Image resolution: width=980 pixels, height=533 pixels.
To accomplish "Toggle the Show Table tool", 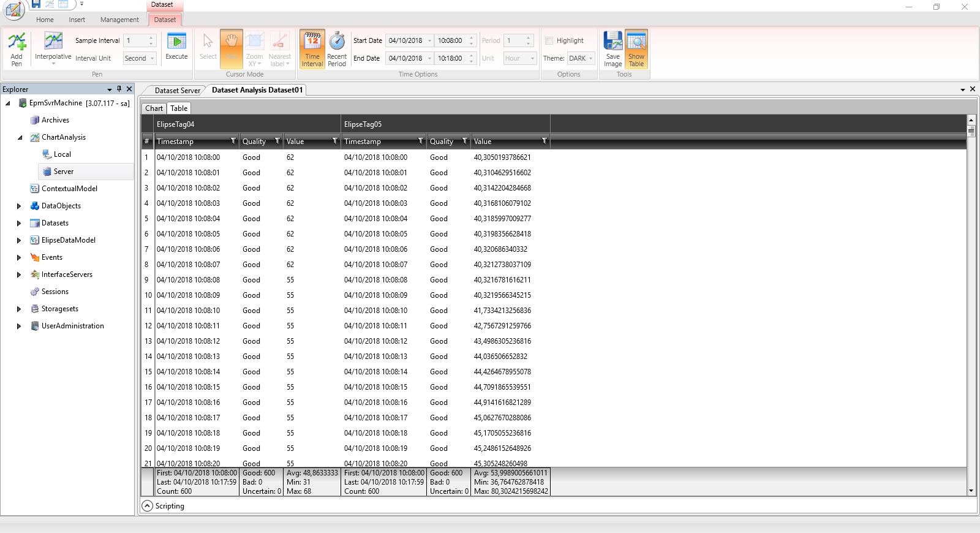I will tap(636, 48).
